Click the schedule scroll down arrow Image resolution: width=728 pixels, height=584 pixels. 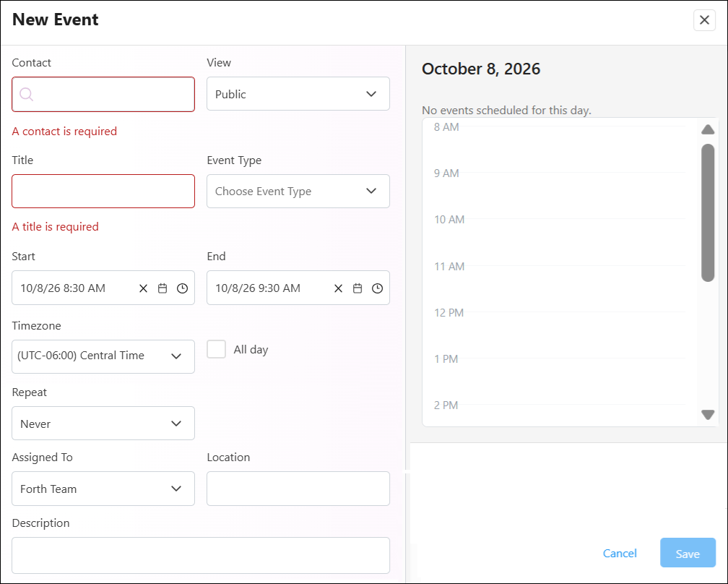(708, 414)
